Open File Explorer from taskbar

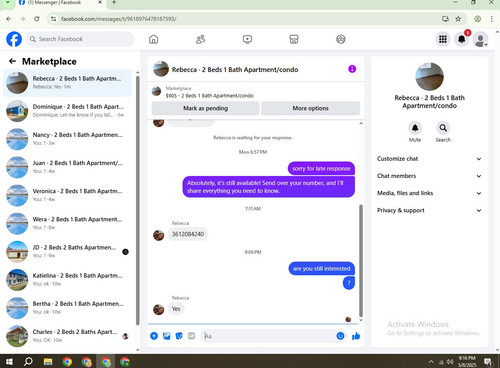(48, 361)
